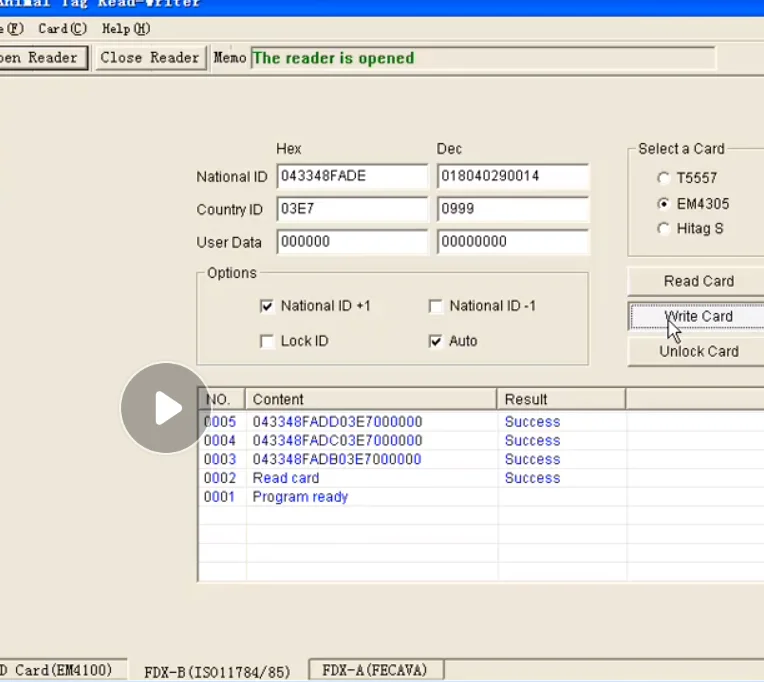This screenshot has width=764, height=682.
Task: Focus the Country ID Dec field
Action: click(512, 210)
